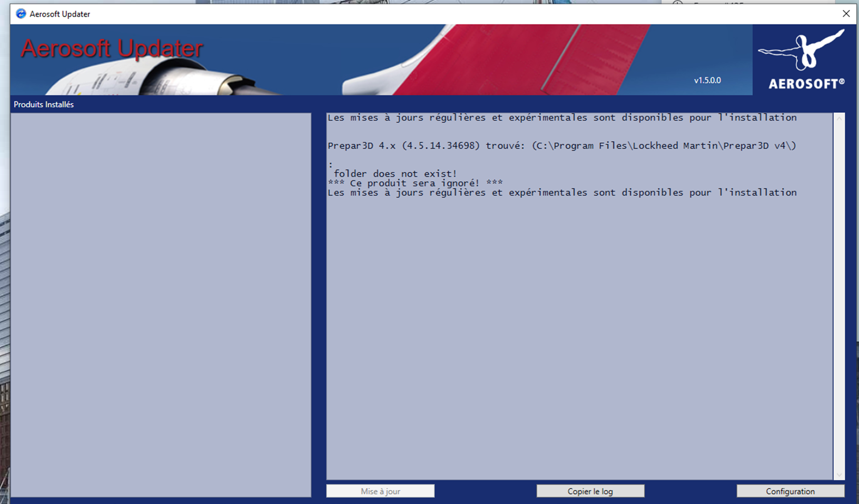Click the Prepar3D 4.x trouvé log line
Screen dimensions: 859x504
(x=562, y=146)
